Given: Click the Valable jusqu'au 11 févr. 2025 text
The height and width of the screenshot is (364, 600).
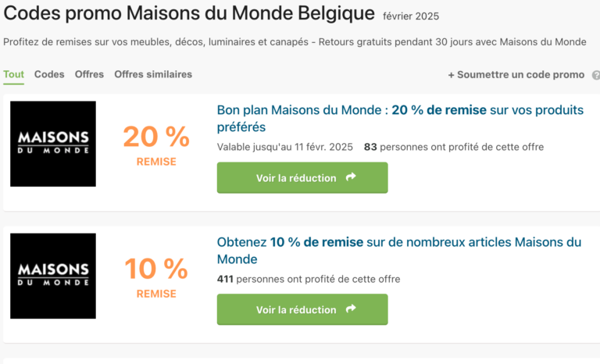Looking at the screenshot, I should [x=284, y=147].
